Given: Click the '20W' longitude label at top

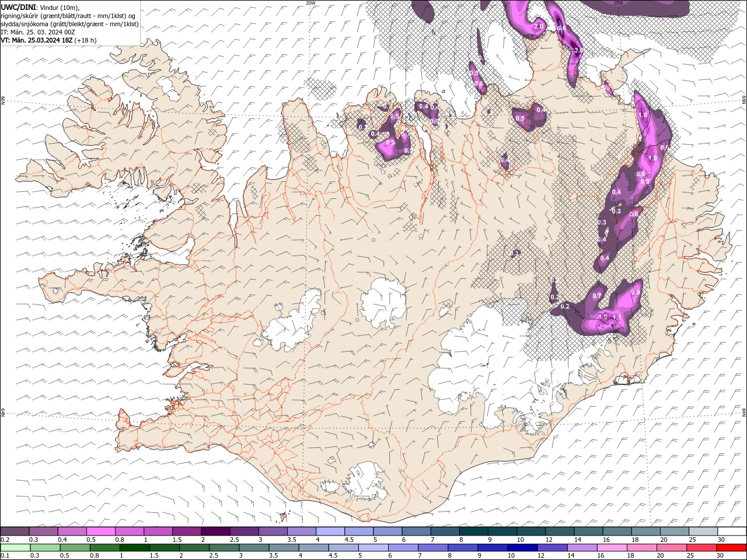Looking at the screenshot, I should 310,3.
